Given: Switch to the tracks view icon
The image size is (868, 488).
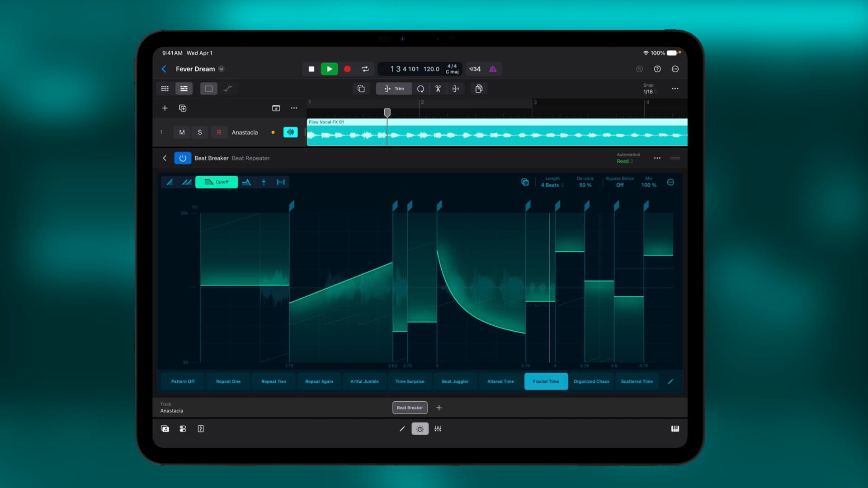Looking at the screenshot, I should (x=184, y=89).
